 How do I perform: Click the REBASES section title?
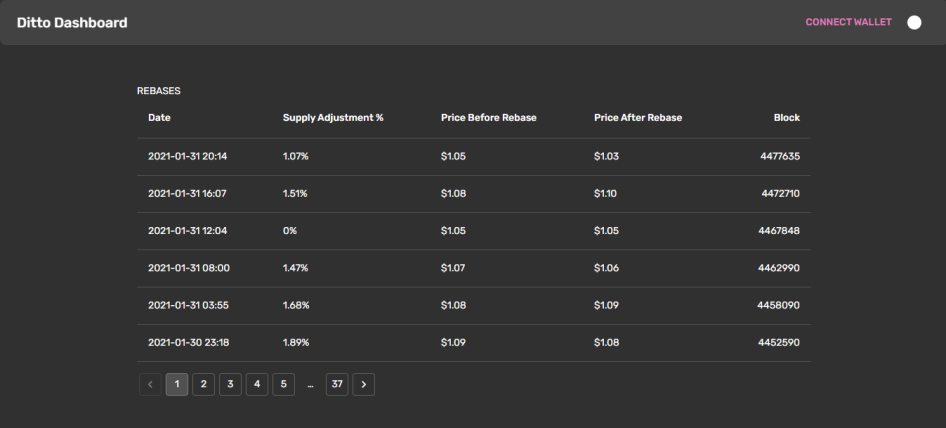coord(159,91)
